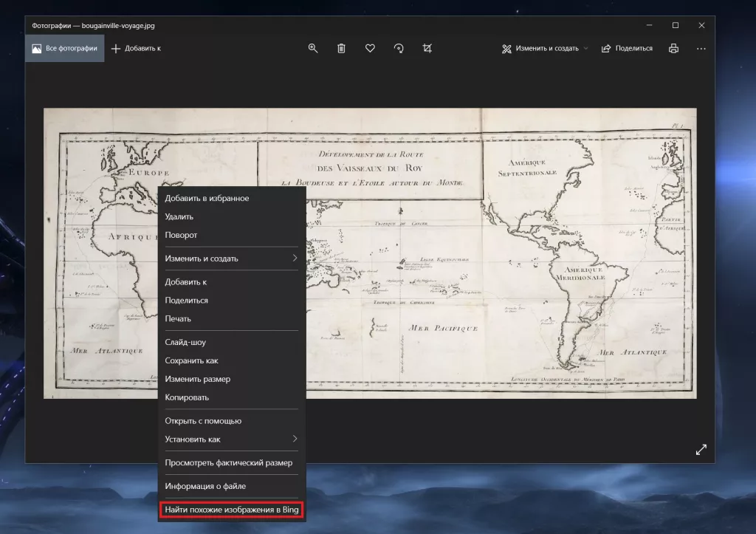This screenshot has height=534, width=756.
Task: Click the trash delete icon in toolbar
Action: [341, 48]
